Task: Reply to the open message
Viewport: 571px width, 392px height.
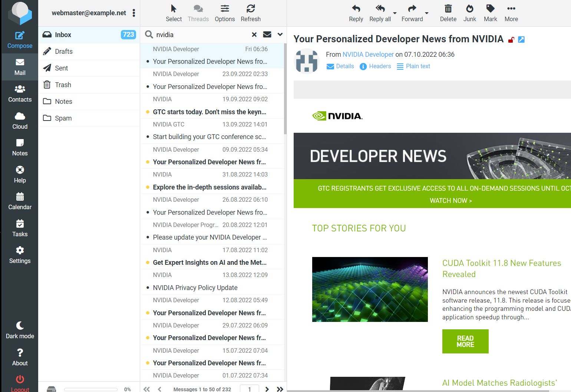Action: point(356,13)
